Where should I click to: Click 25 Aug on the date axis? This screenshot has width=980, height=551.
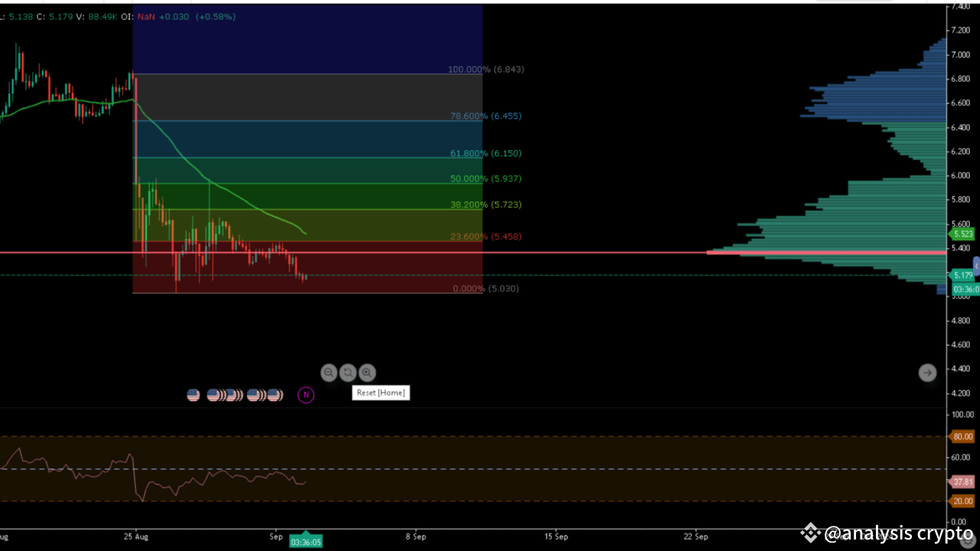136,536
